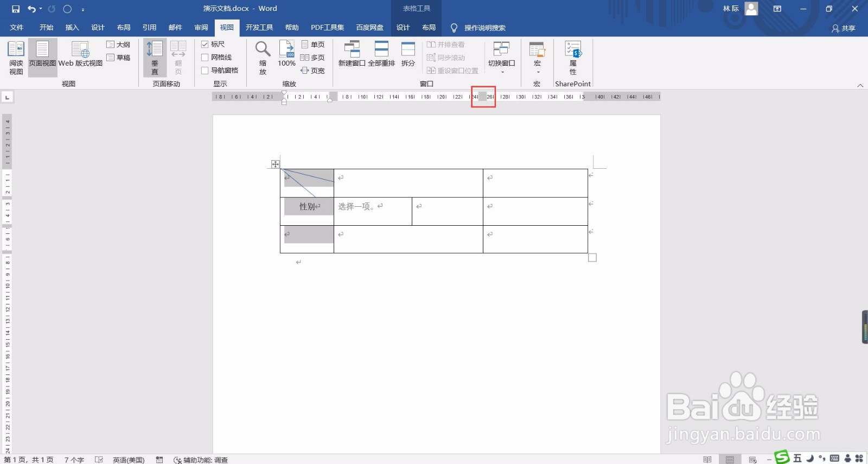Image resolution: width=868 pixels, height=464 pixels.
Task: Choose 垂直 vertical page movement
Action: click(x=155, y=58)
